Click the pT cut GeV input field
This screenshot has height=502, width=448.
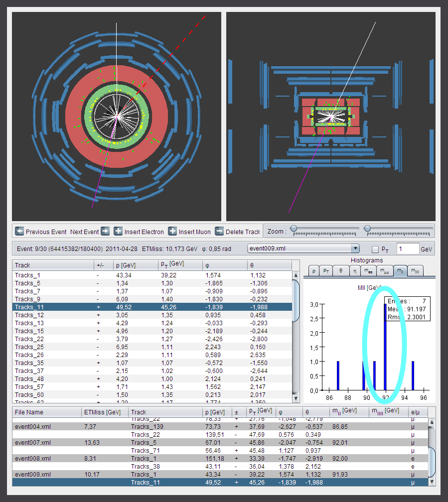pos(408,249)
